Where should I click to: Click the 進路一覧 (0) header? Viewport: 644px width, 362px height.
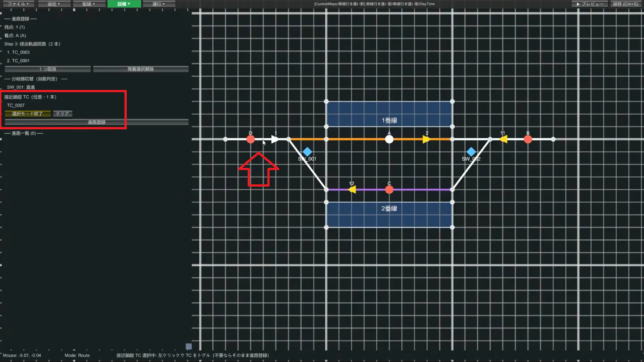[24, 133]
